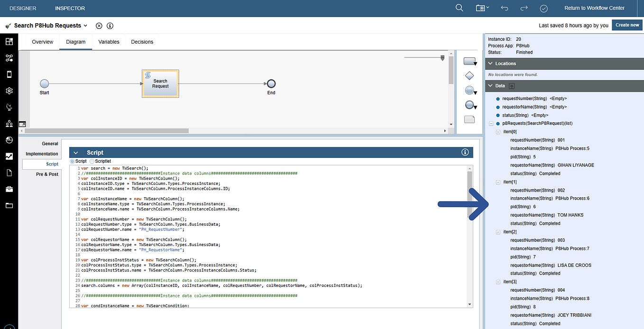Select the Script radio button
644x329 pixels.
(73, 161)
